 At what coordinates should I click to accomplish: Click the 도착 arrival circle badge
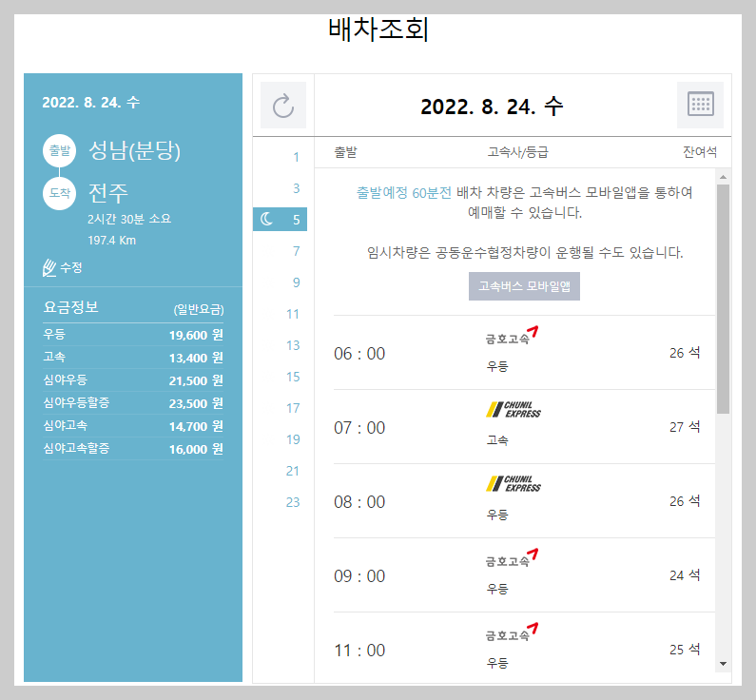[59, 193]
